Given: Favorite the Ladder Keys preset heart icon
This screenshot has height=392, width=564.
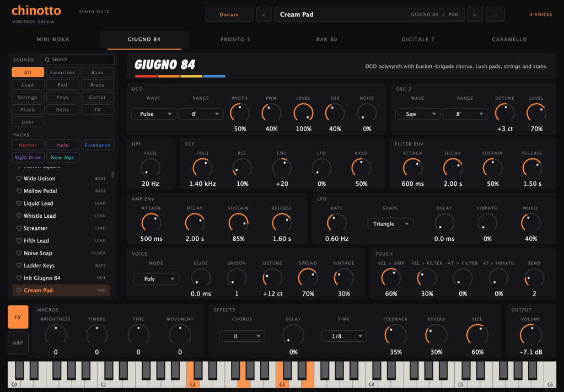Looking at the screenshot, I should click(19, 265).
